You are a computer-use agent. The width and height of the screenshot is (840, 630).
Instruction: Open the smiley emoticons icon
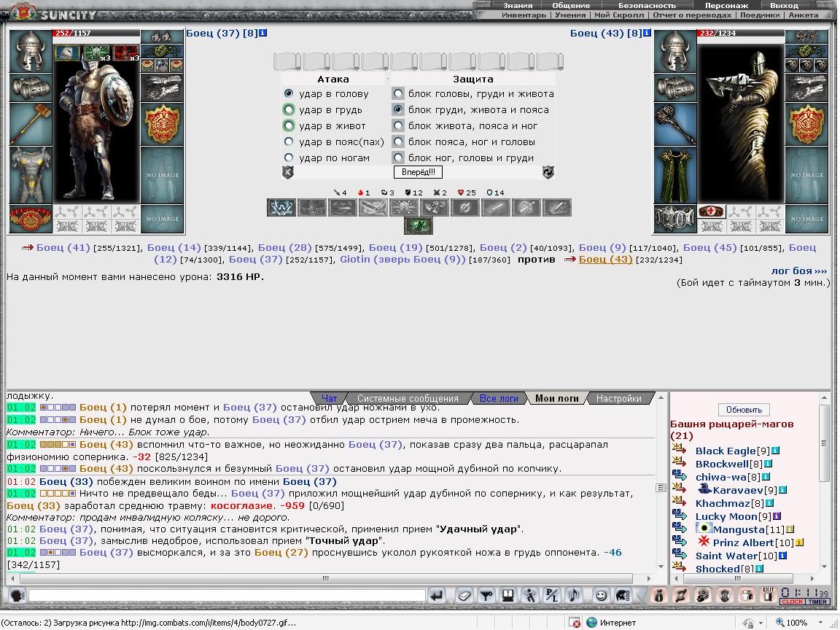pos(601,595)
